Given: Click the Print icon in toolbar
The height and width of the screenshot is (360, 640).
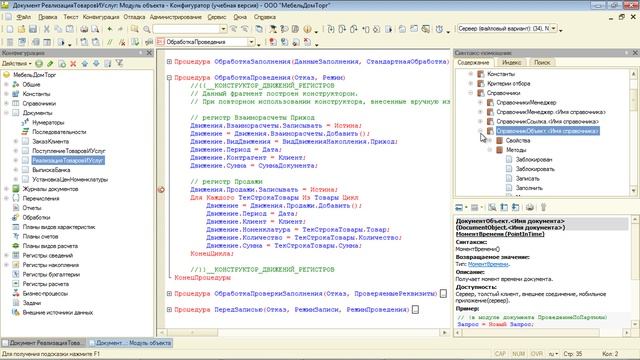Looking at the screenshot, I should point(84,29).
